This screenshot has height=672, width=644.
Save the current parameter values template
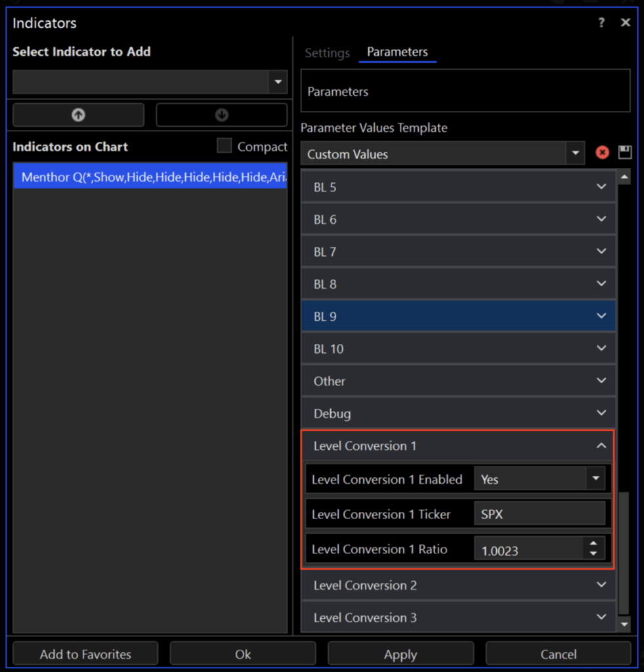point(624,153)
